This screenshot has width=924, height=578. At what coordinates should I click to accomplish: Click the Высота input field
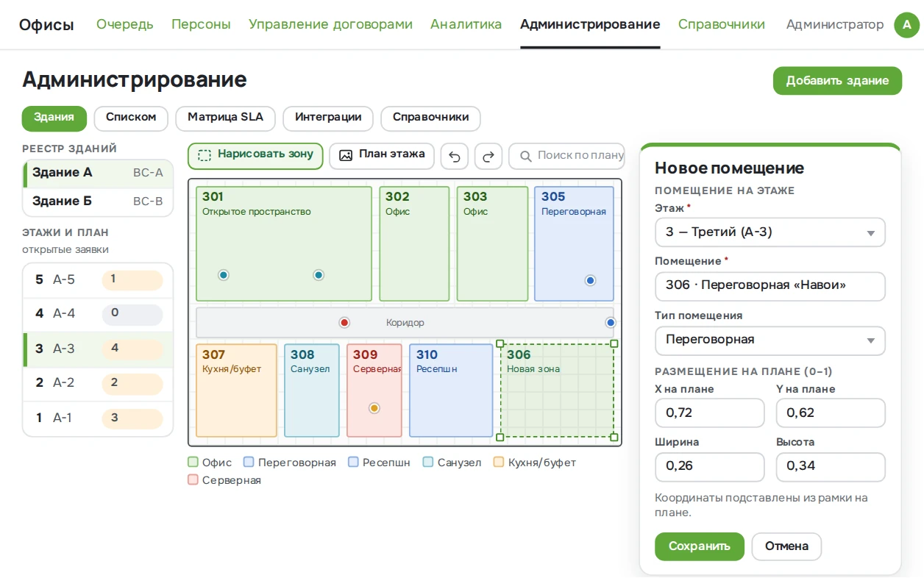pos(831,467)
